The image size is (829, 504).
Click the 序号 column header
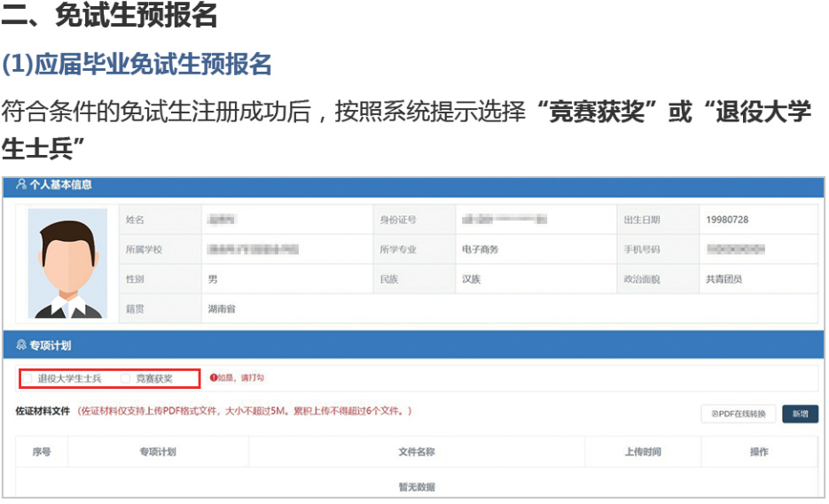tap(42, 452)
